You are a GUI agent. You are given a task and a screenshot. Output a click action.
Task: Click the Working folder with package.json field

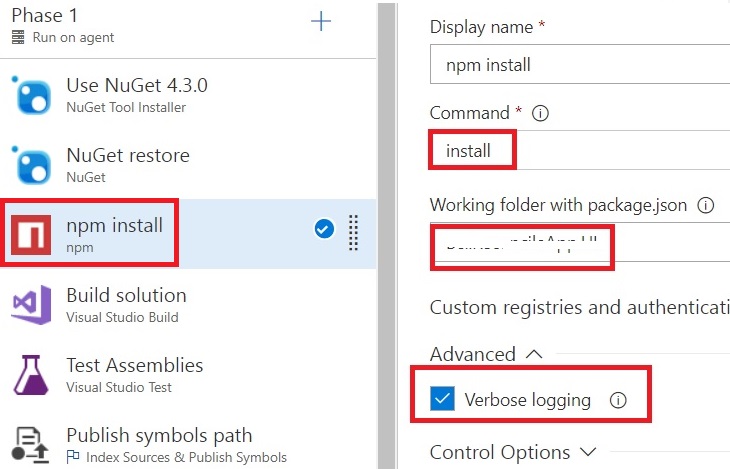pos(580,242)
